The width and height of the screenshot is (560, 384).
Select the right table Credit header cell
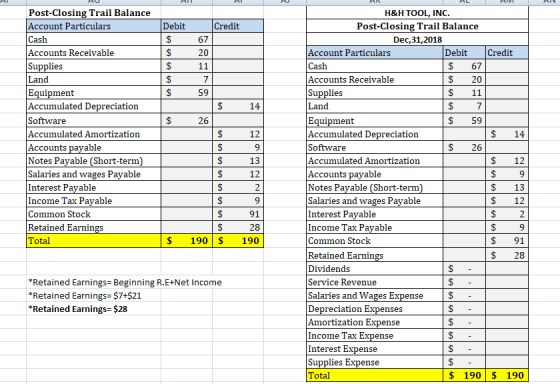[507, 53]
